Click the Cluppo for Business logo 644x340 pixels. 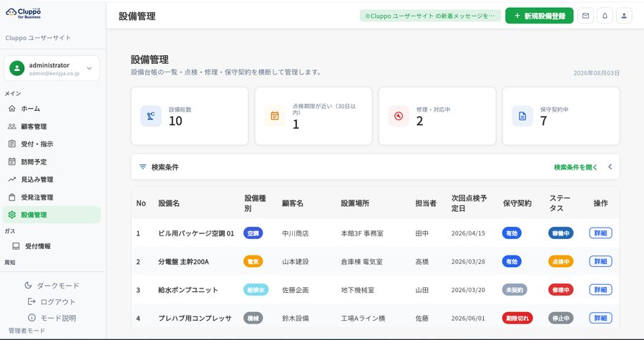[x=24, y=14]
